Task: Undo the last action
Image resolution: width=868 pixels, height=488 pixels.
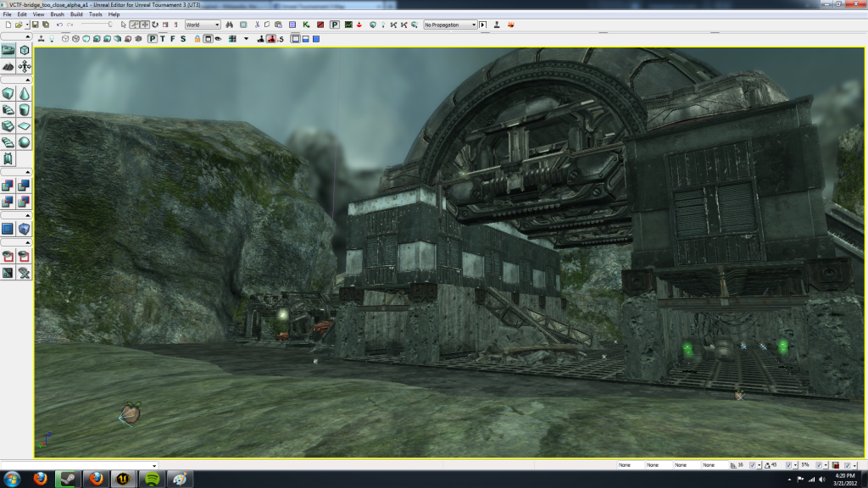Action: [x=60, y=25]
